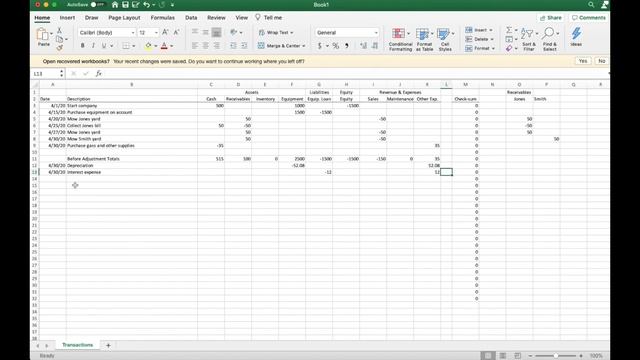
Task: Expand the Clear eraser dropdown
Action: (516, 49)
